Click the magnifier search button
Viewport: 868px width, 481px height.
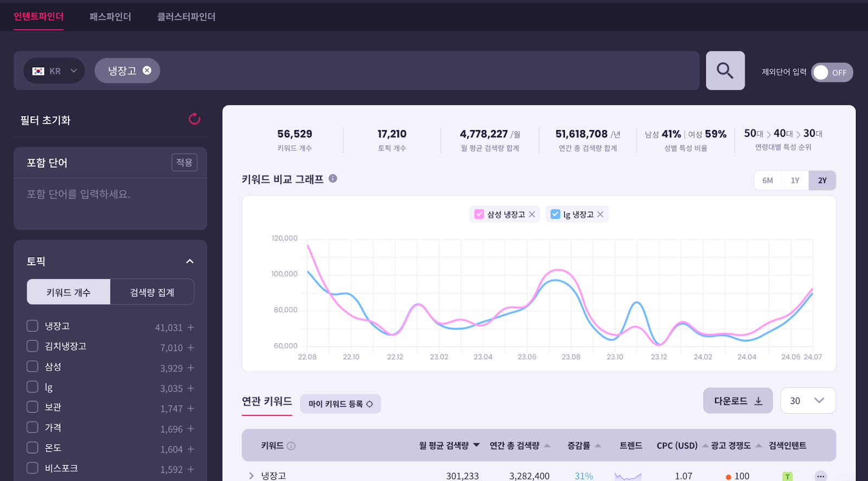725,71
